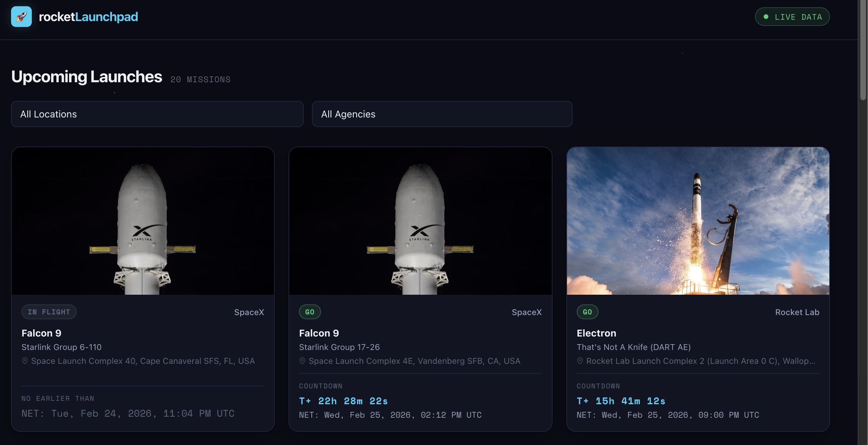Click the location pin beside Vandenberg SFB

(x=302, y=361)
